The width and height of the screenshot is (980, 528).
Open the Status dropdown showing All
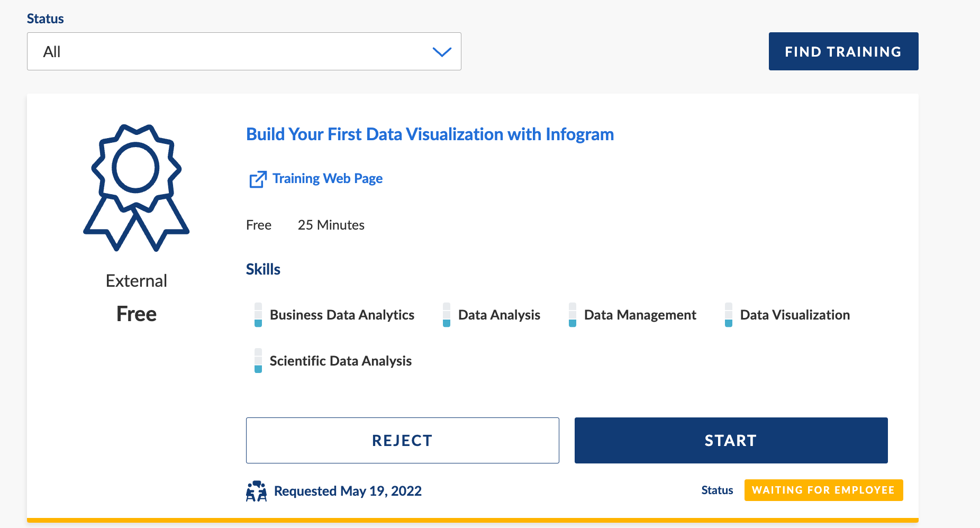tap(244, 51)
